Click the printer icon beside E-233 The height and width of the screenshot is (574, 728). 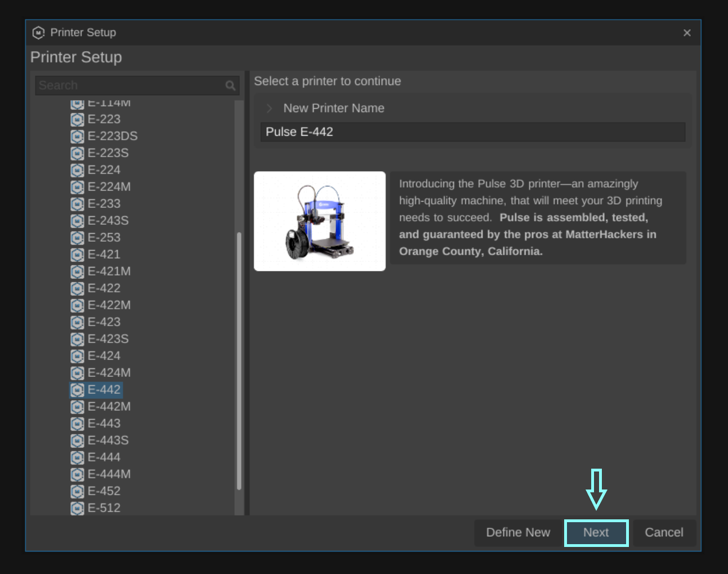(x=77, y=204)
